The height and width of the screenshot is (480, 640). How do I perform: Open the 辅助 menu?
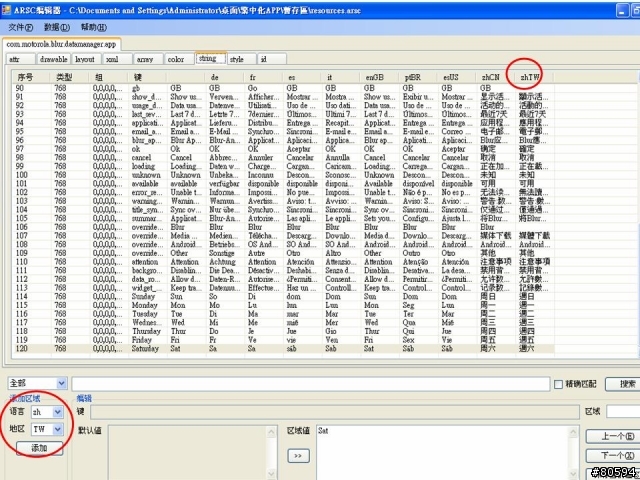(95, 27)
